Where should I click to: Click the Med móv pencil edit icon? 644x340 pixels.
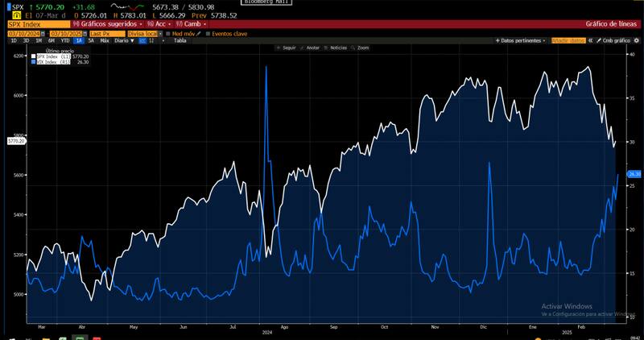(200, 33)
